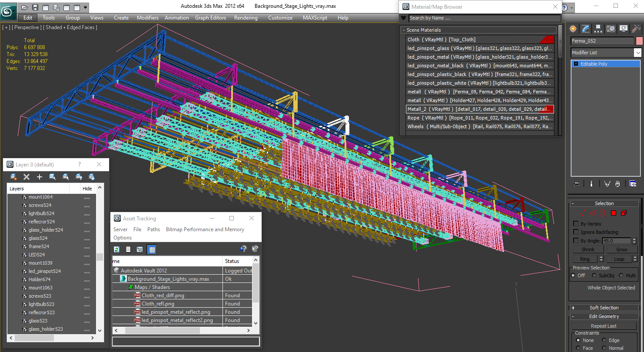Open the Edit menu
The height and width of the screenshot is (352, 644).
click(28, 18)
